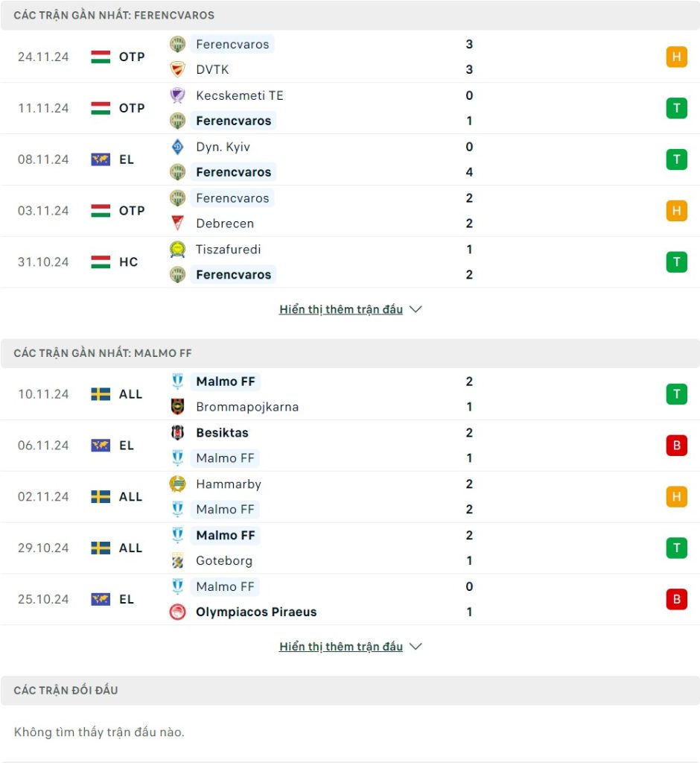Click the Kecskemeti TE club crest
This screenshot has height=763, width=700.
[177, 95]
